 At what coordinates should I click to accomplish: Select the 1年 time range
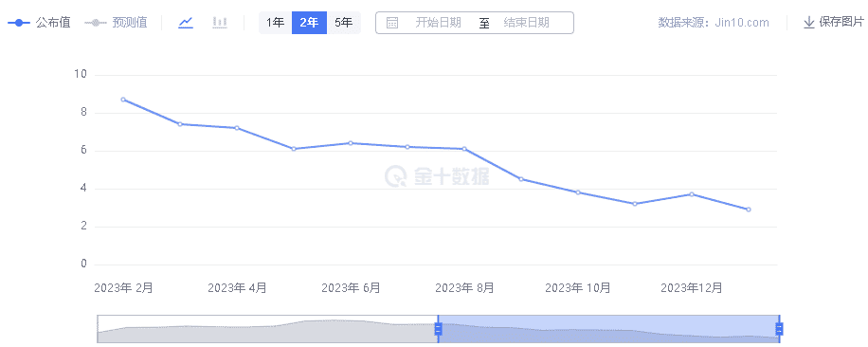tap(275, 23)
